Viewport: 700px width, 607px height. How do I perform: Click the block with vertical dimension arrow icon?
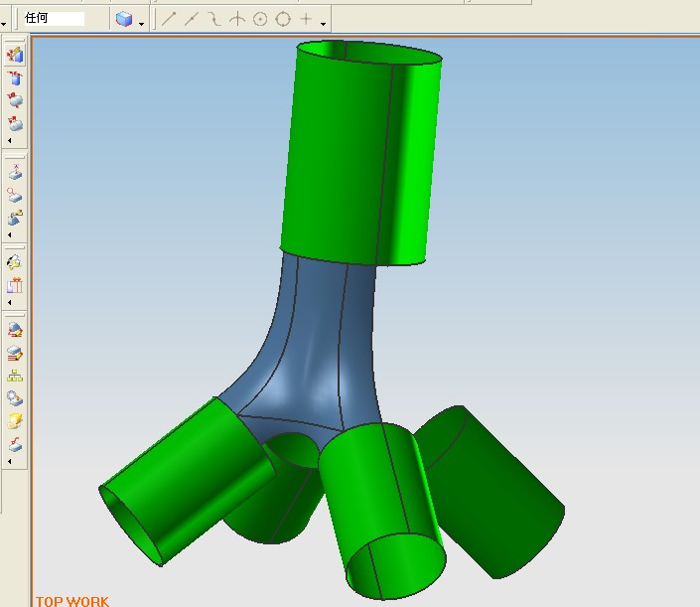15,172
